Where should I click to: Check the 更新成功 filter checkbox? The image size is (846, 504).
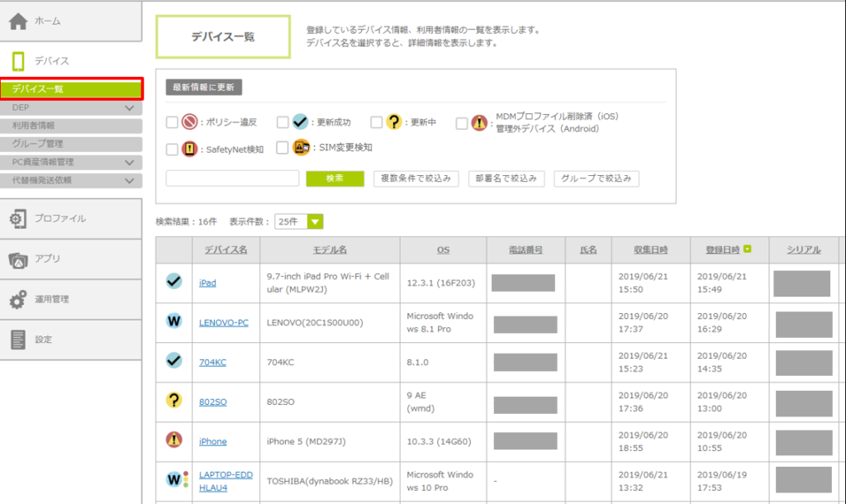[x=283, y=122]
